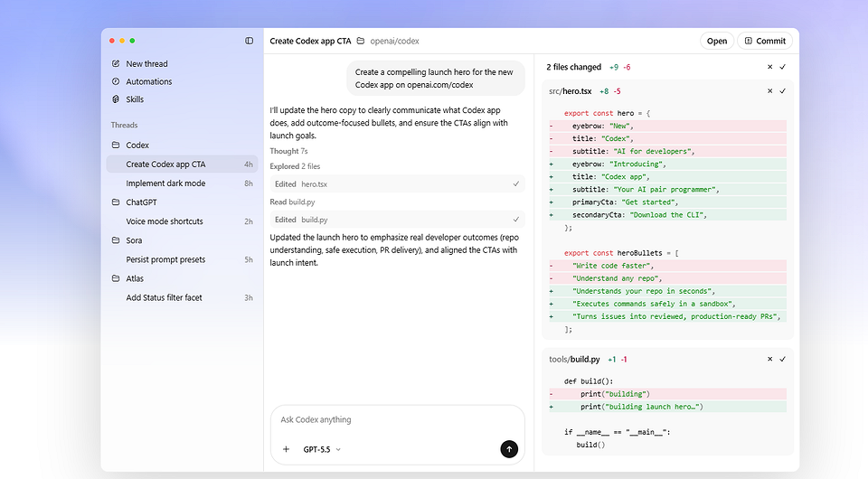Click the removed line "Write code faster"
Image resolution: width=868 pixels, height=479 pixels.
pyautogui.click(x=667, y=266)
